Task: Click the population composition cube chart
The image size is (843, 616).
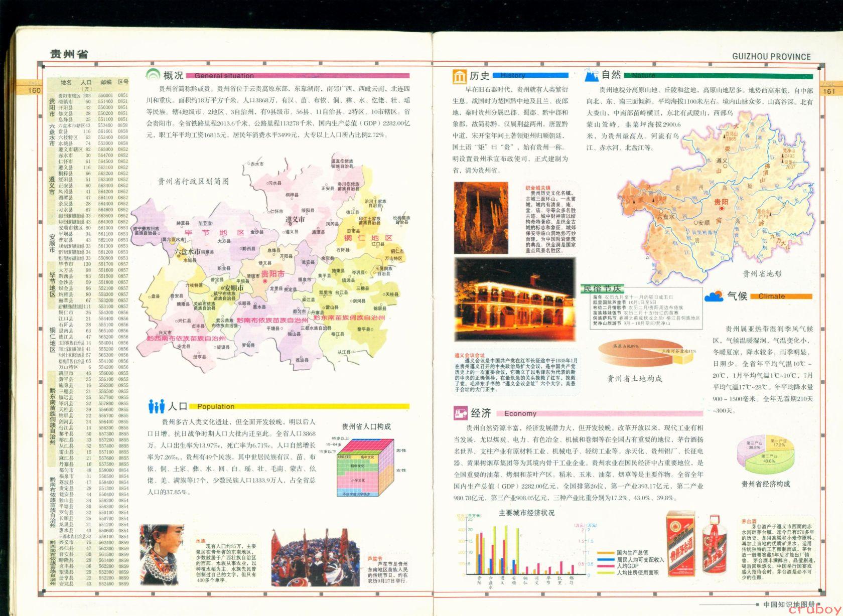Action: [x=366, y=467]
